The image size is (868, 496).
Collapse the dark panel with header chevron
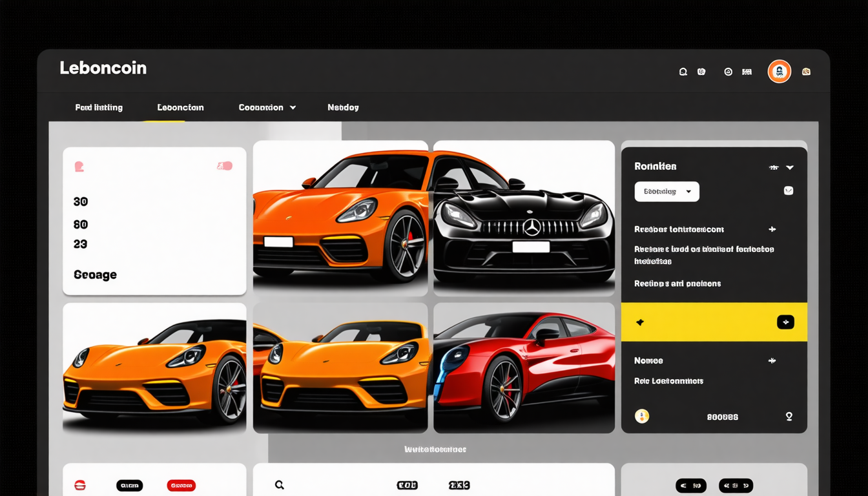790,167
